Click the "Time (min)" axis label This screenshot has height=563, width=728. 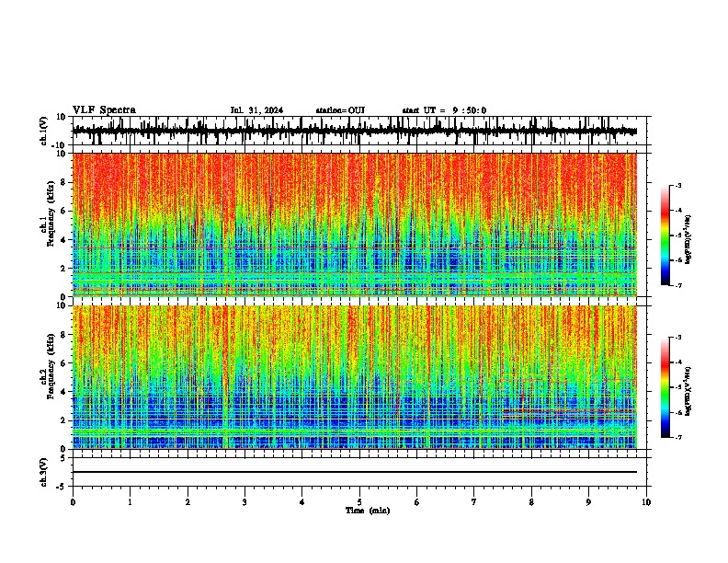click(x=368, y=511)
